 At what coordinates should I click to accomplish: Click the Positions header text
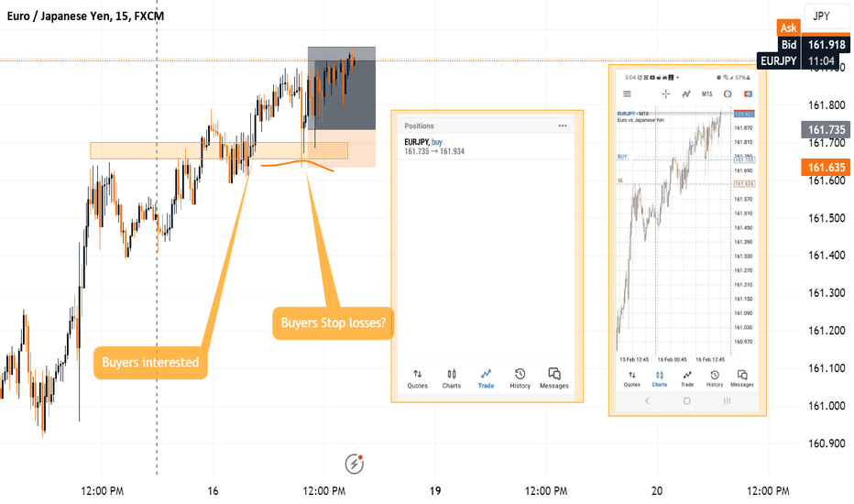click(419, 126)
